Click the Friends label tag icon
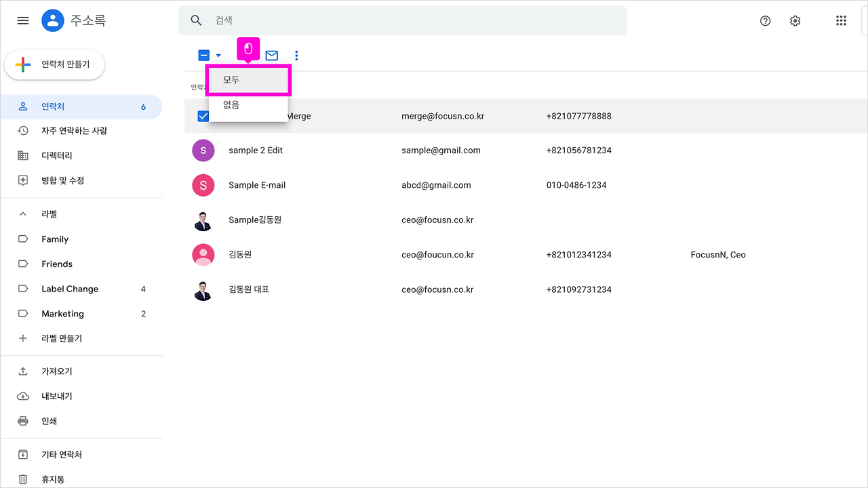868x488 pixels. [x=23, y=264]
